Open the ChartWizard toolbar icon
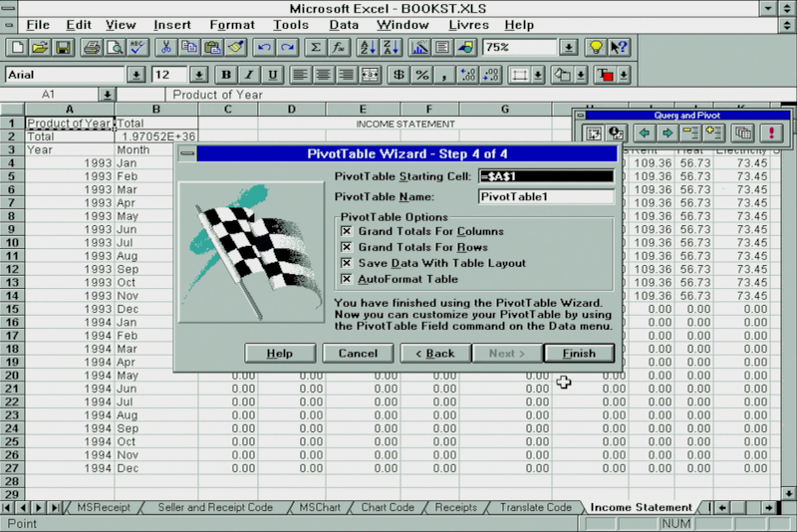 pyautogui.click(x=419, y=47)
